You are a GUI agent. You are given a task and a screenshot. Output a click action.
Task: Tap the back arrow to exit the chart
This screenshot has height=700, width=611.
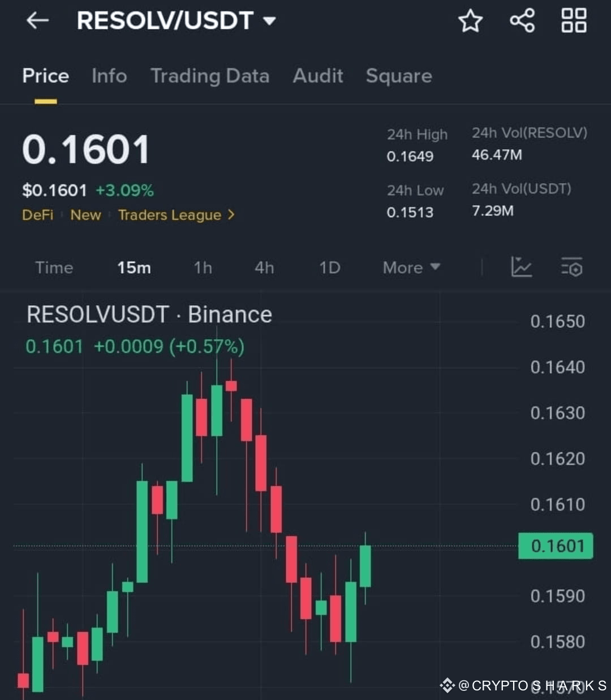[x=36, y=20]
